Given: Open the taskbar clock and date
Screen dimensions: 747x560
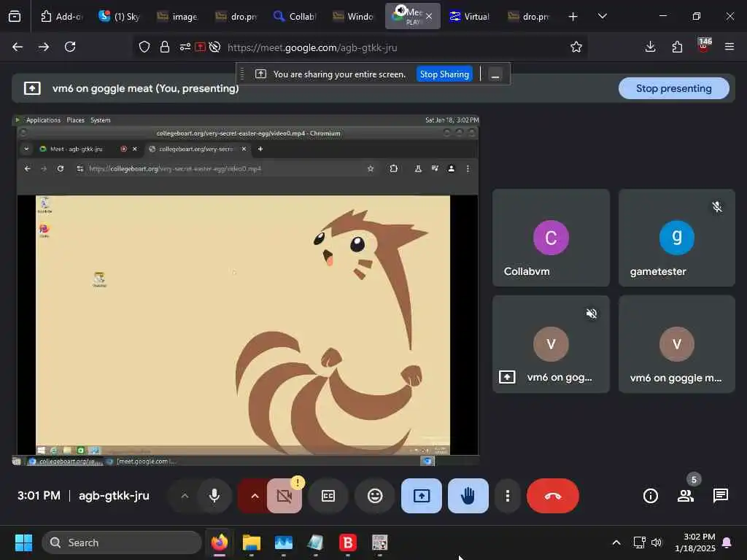Looking at the screenshot, I should (x=695, y=542).
